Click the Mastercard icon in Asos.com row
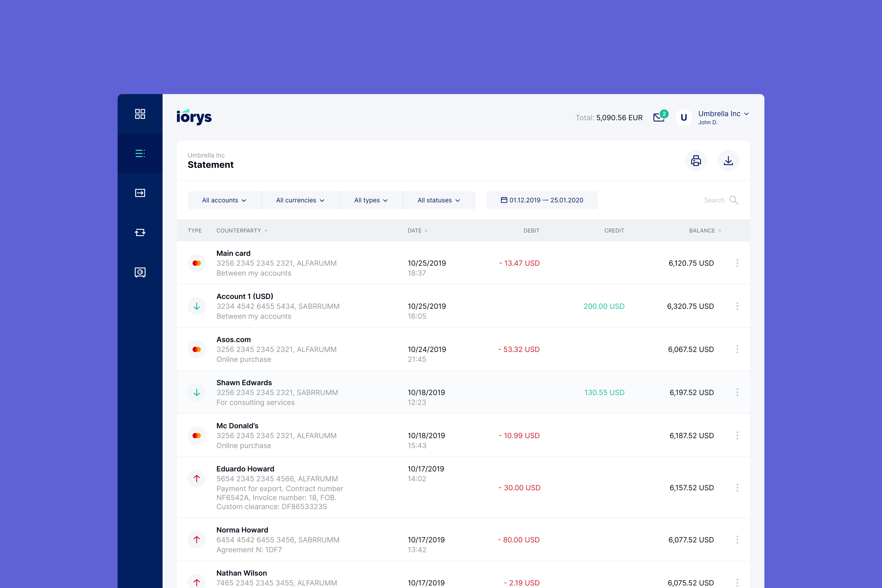Viewport: 882px width, 588px height. click(197, 349)
